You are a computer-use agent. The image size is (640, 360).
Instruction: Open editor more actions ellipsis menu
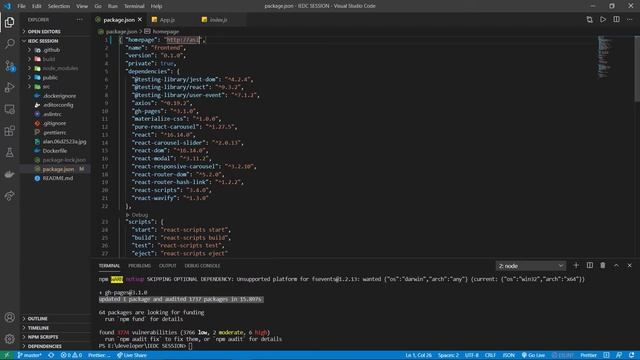pyautogui.click(x=630, y=20)
